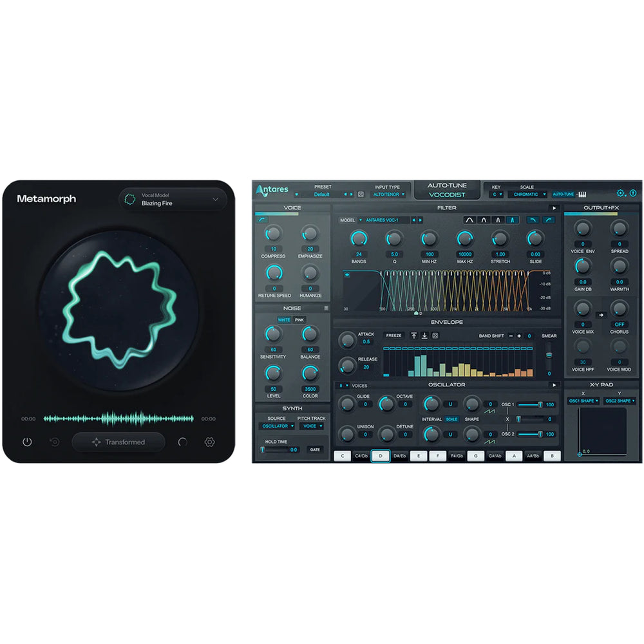Click the Transformed button

[x=118, y=442]
